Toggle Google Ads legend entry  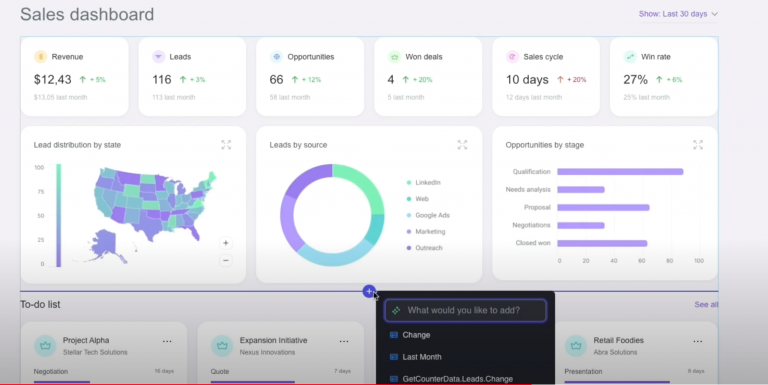point(428,216)
